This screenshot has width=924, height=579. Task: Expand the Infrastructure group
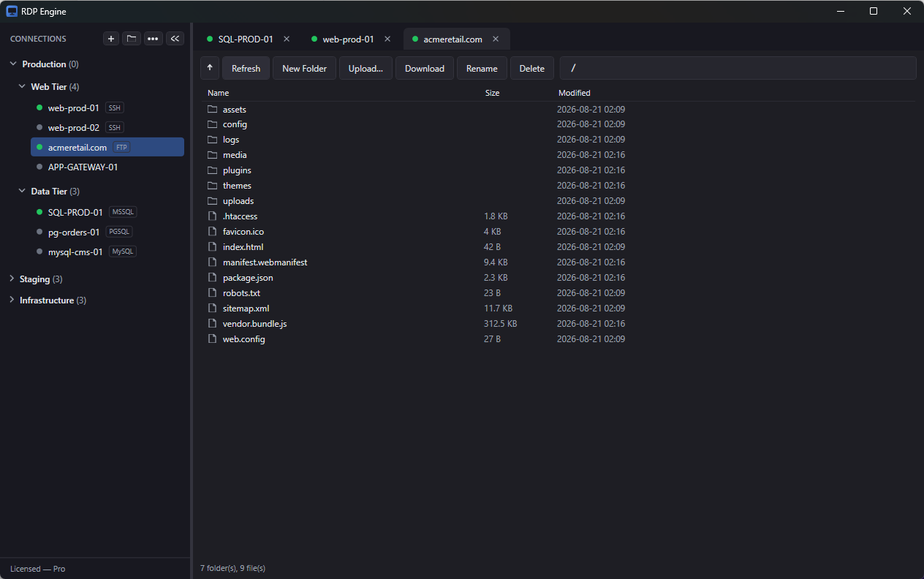pyautogui.click(x=12, y=300)
